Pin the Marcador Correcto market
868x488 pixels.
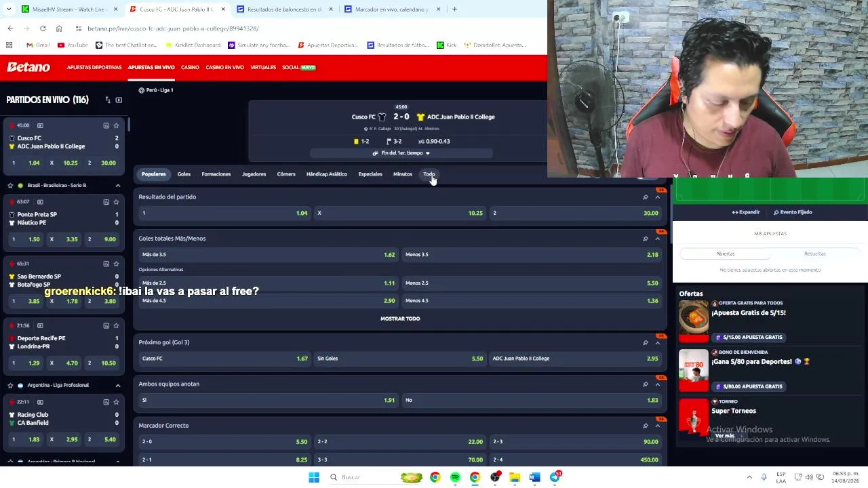(x=645, y=426)
